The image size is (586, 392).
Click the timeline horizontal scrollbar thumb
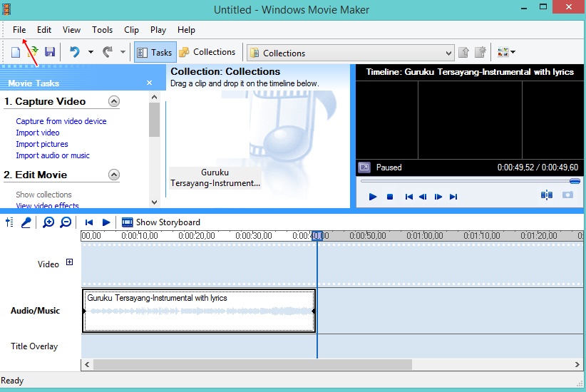[252, 364]
